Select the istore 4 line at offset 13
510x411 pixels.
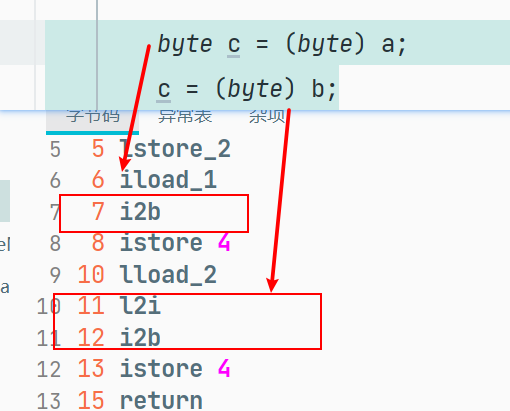[x=175, y=369]
